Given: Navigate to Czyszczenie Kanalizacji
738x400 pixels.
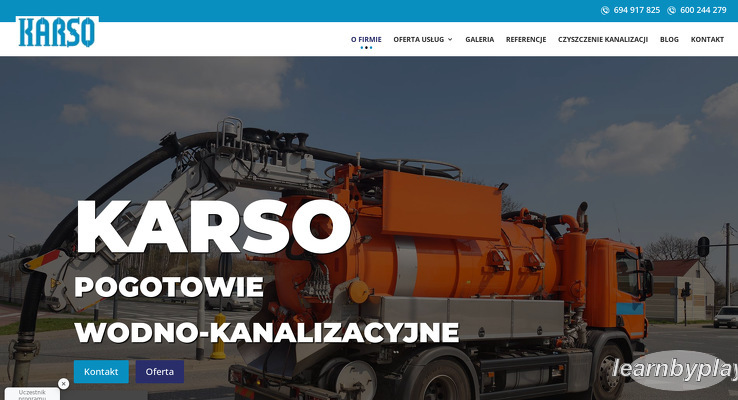Looking at the screenshot, I should [603, 39].
